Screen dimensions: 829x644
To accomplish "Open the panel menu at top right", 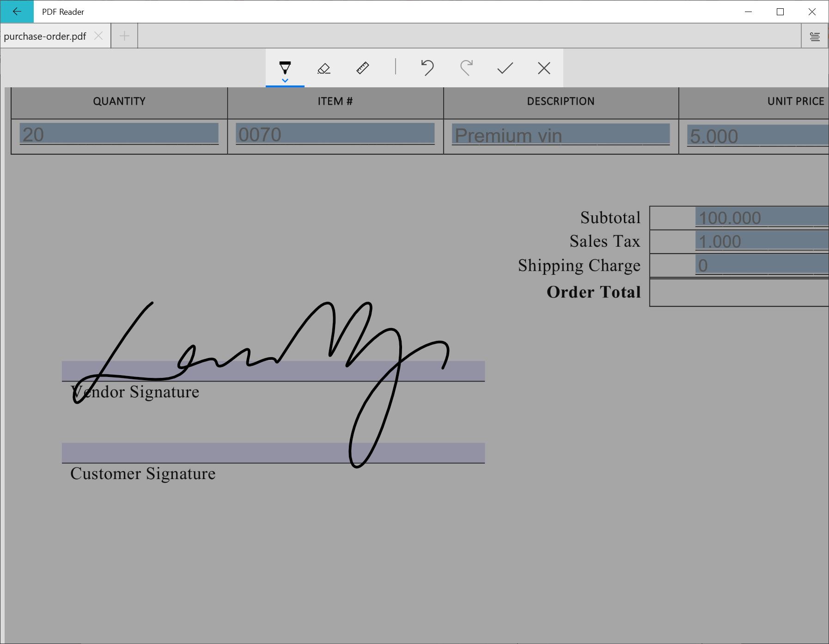I will point(815,36).
